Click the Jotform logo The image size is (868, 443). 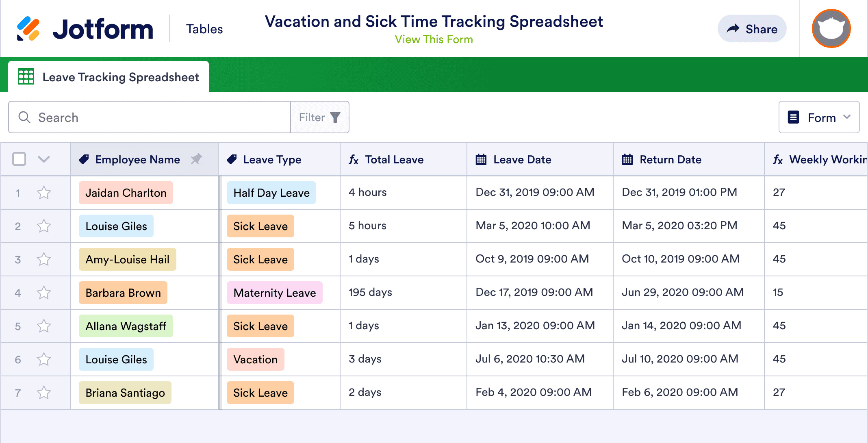click(85, 28)
